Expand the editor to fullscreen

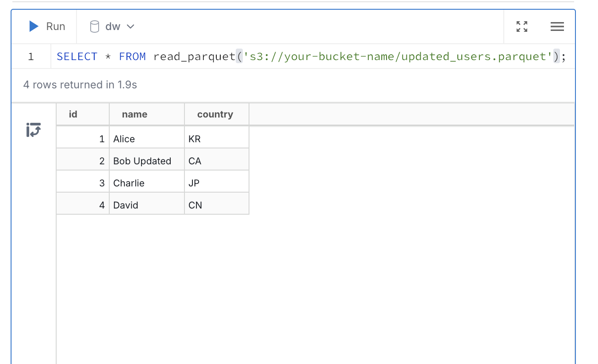[x=522, y=27]
